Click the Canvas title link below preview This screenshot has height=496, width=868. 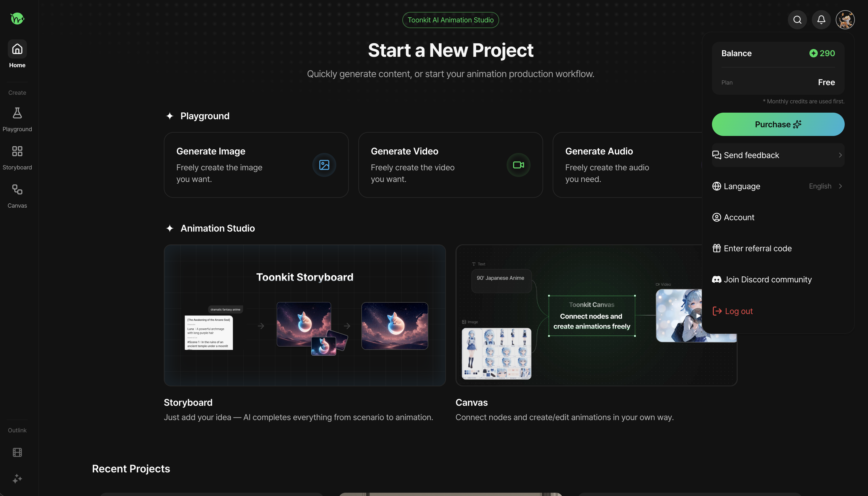point(471,402)
